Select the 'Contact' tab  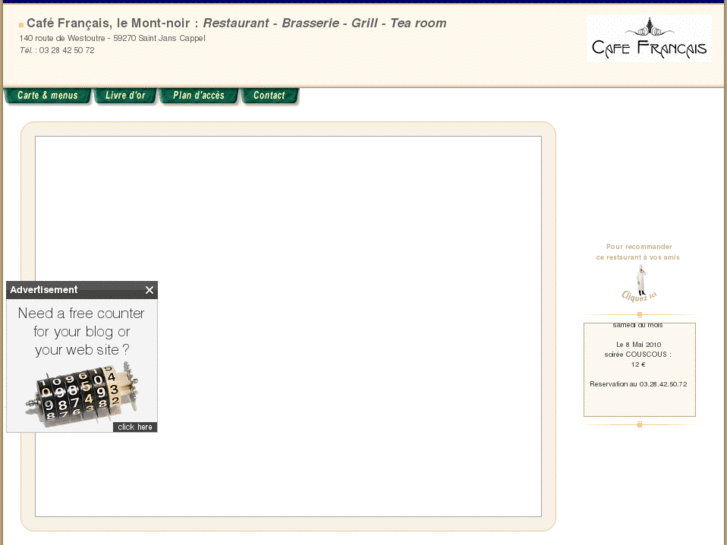click(269, 96)
